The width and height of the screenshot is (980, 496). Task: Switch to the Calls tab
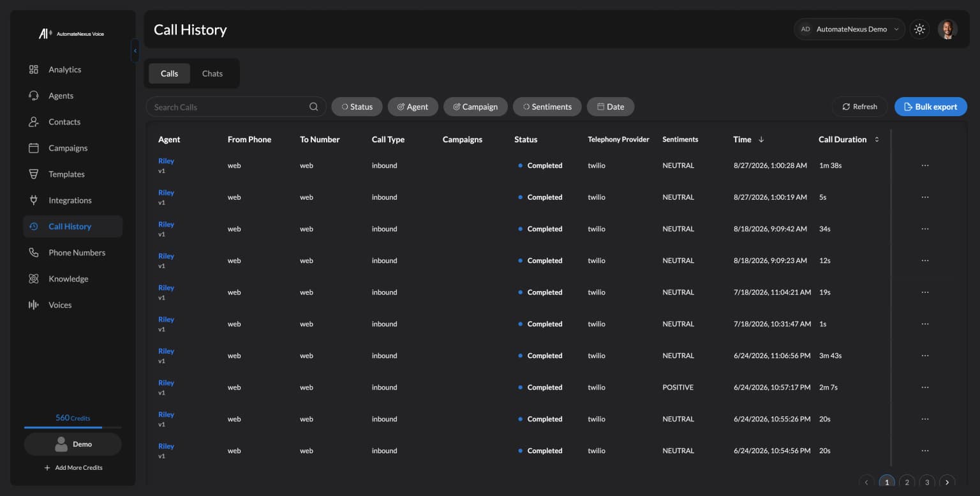[x=169, y=73]
